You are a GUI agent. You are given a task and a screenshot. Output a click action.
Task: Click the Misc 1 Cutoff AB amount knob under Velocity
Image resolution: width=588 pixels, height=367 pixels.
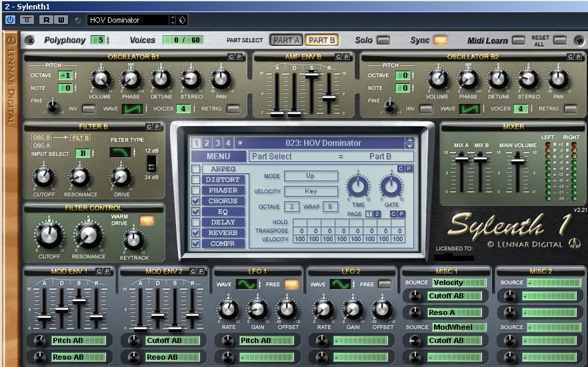(415, 296)
